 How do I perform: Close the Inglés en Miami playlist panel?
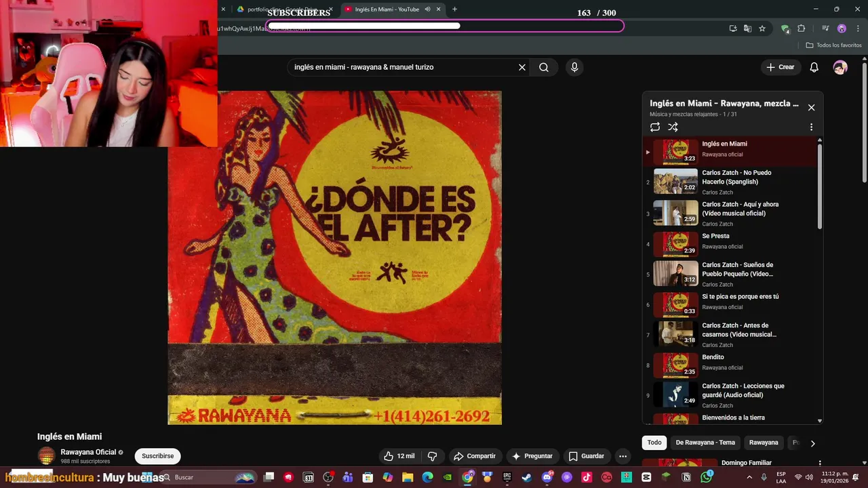811,107
